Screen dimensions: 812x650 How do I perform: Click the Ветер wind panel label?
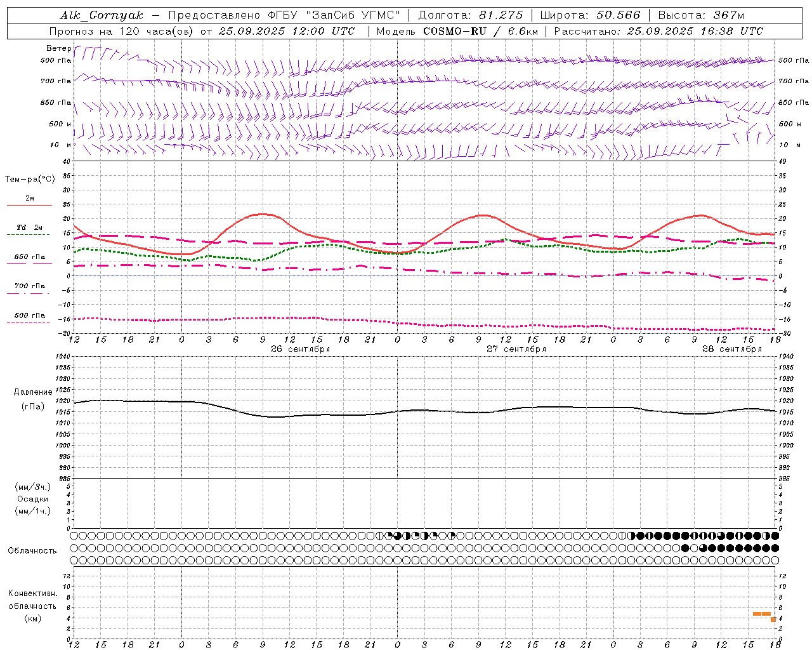pos(58,48)
